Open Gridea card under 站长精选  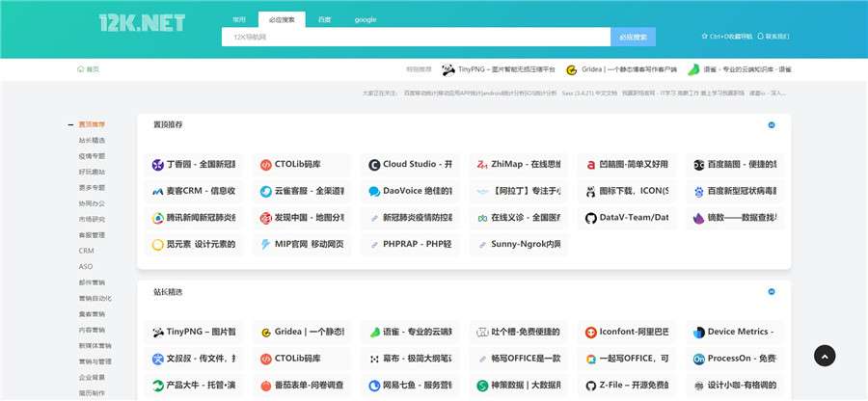[302, 332]
